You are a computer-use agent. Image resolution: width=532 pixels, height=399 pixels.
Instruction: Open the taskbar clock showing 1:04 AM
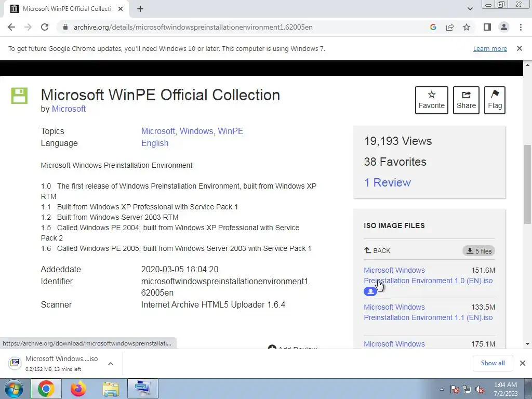505,389
